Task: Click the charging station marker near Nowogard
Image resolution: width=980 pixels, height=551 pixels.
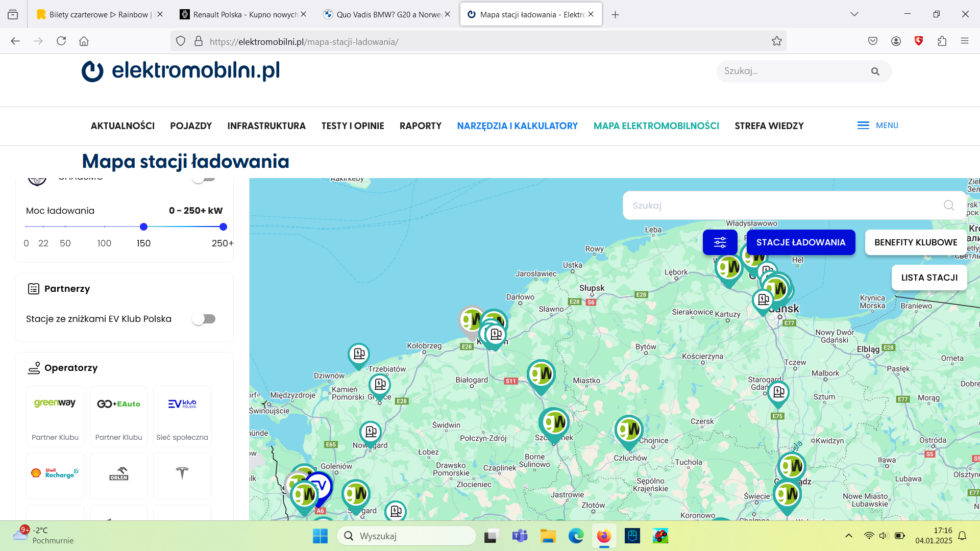Action: click(x=371, y=434)
